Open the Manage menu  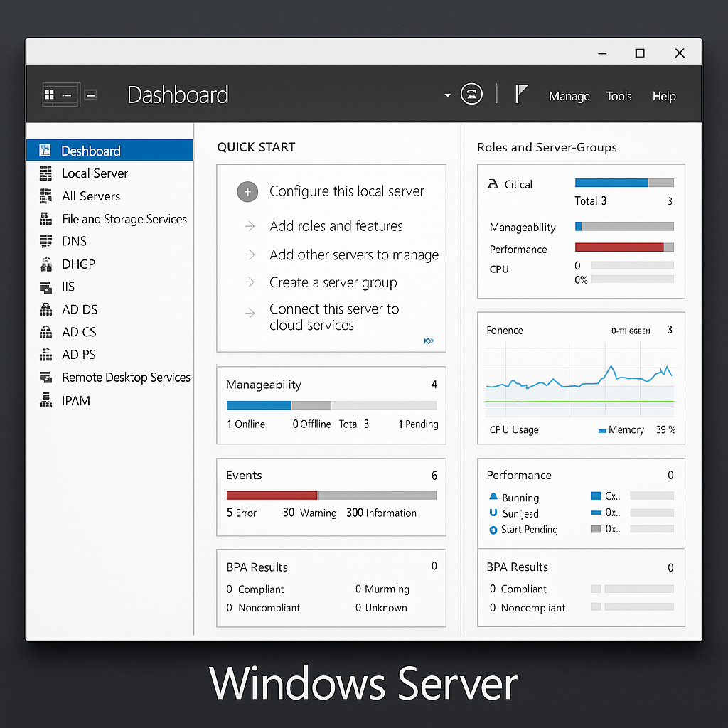point(569,96)
